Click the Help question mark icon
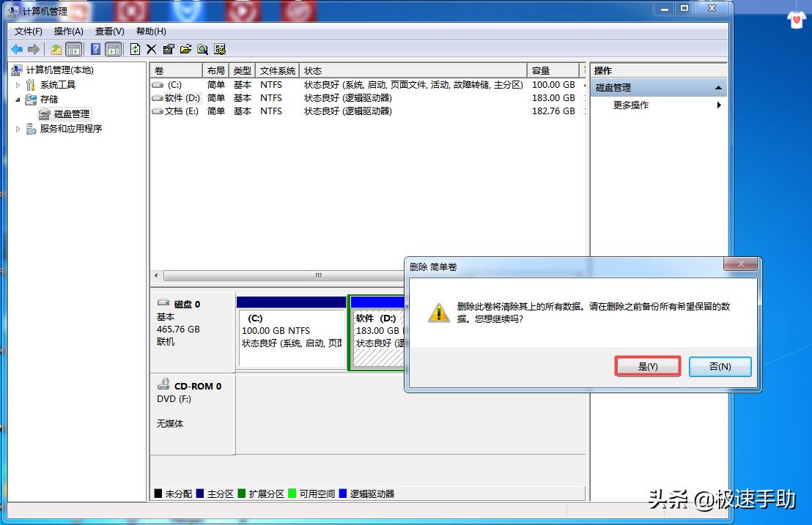Viewport: 812px width, 525px height. coord(95,49)
